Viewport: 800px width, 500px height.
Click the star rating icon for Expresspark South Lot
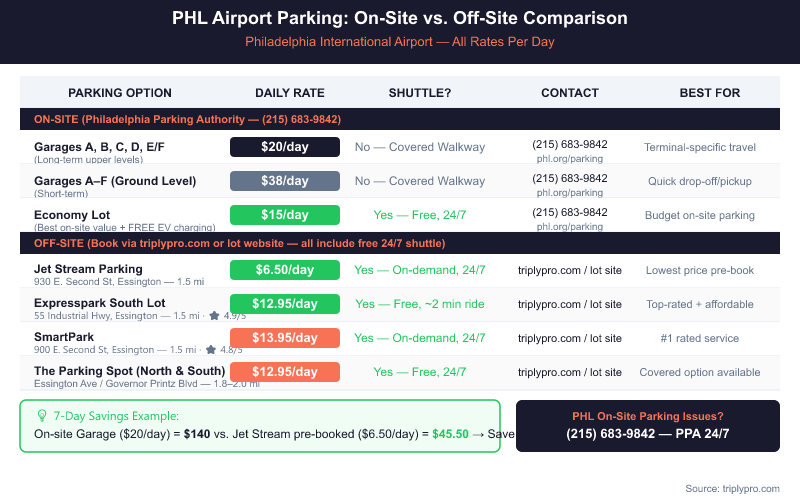[213, 315]
